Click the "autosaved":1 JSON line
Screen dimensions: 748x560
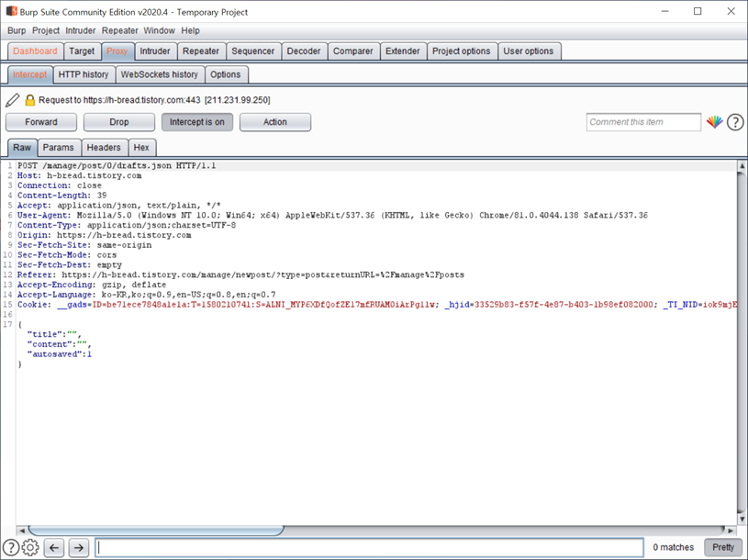60,354
